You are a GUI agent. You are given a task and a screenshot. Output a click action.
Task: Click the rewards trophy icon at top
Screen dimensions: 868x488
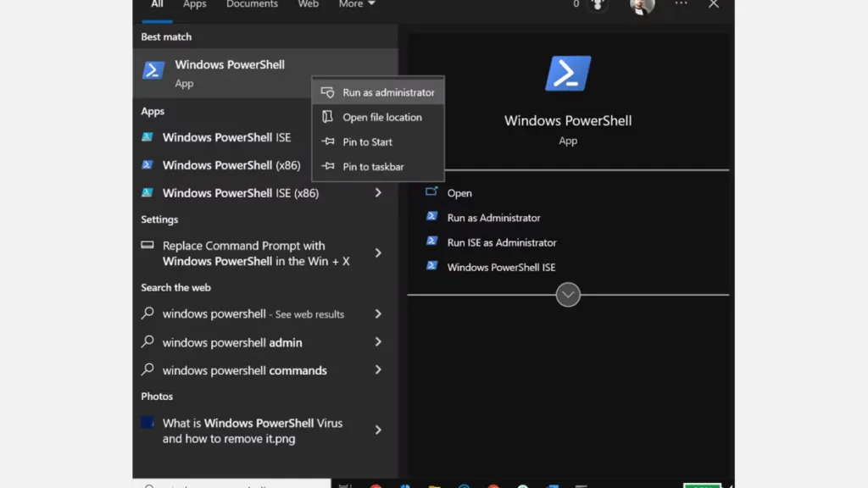598,5
